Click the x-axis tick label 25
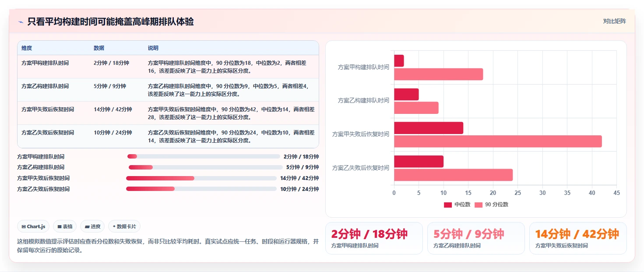Image resolution: width=644 pixels, height=272 pixels. (517, 193)
